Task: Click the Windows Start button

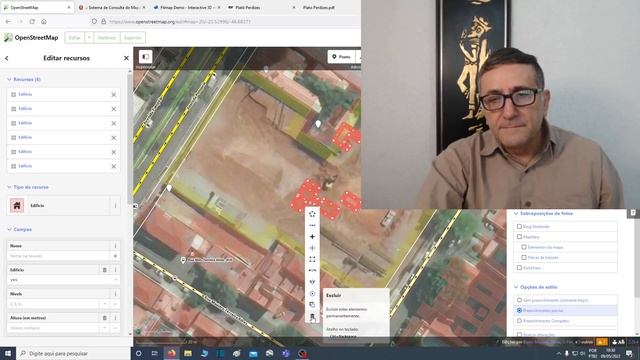Action: click(8, 353)
